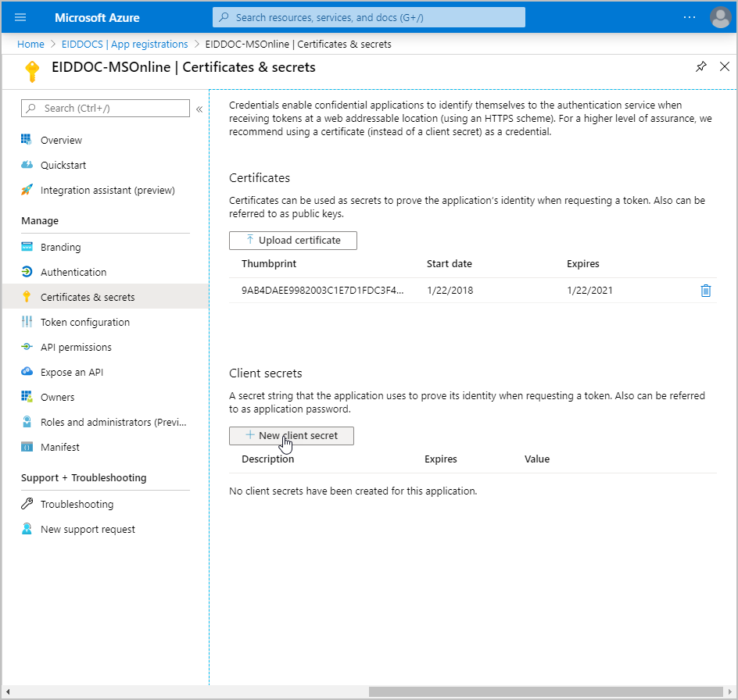
Task: Open the API permissions page
Action: pos(76,348)
